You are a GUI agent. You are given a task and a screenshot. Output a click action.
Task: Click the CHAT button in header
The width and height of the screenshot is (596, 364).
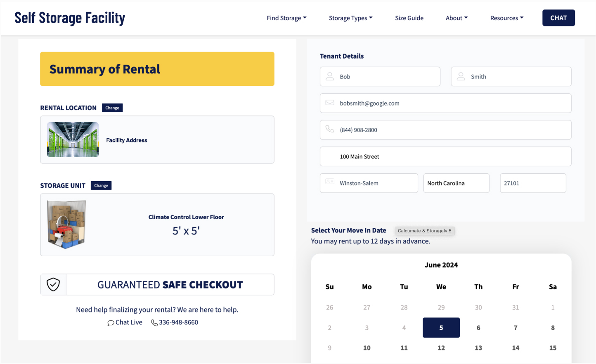(558, 18)
